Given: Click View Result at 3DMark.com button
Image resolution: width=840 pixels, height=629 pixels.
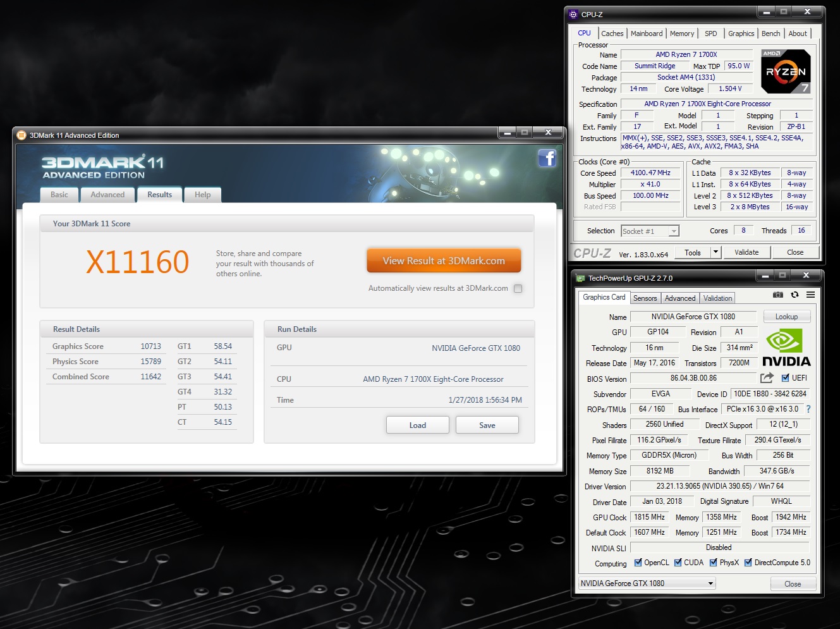Looking at the screenshot, I should click(444, 260).
